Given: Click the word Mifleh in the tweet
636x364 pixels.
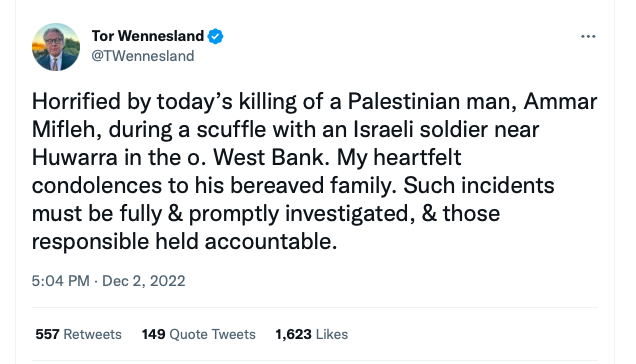Looking at the screenshot, I should [67, 130].
